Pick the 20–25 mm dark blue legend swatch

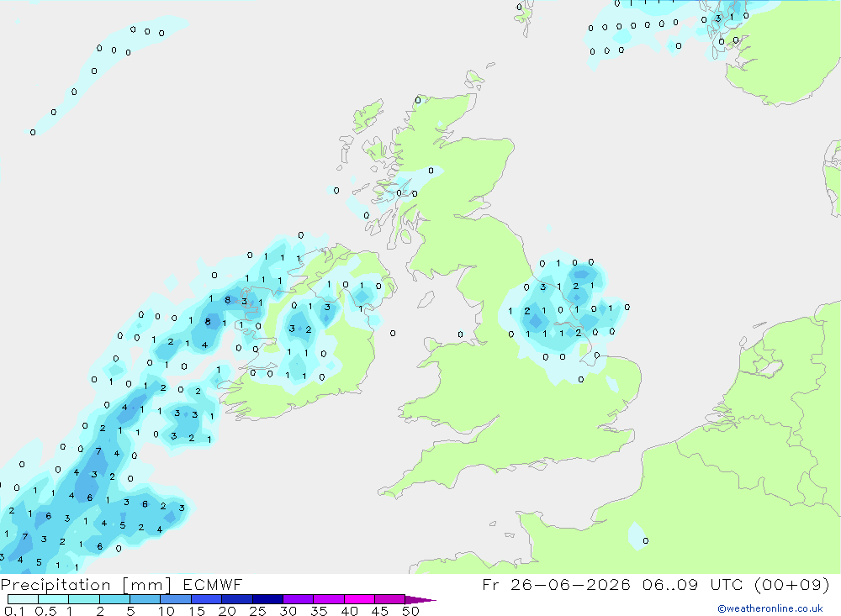236,599
